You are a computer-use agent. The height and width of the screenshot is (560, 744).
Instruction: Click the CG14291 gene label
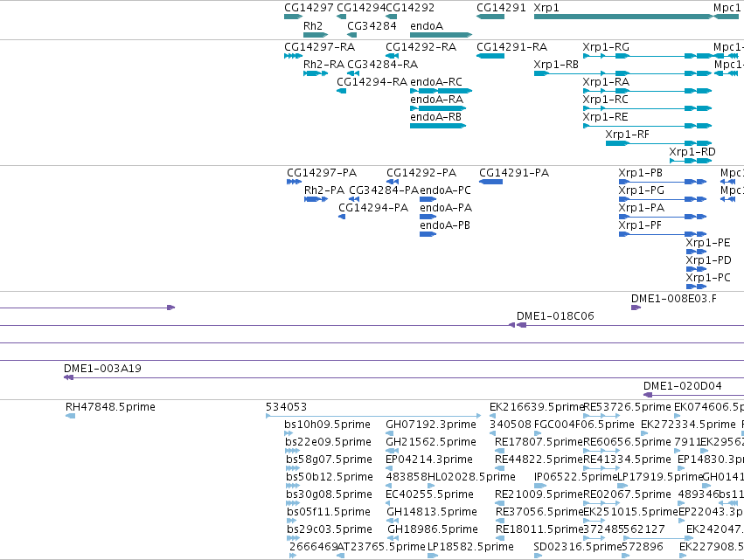[x=501, y=8]
